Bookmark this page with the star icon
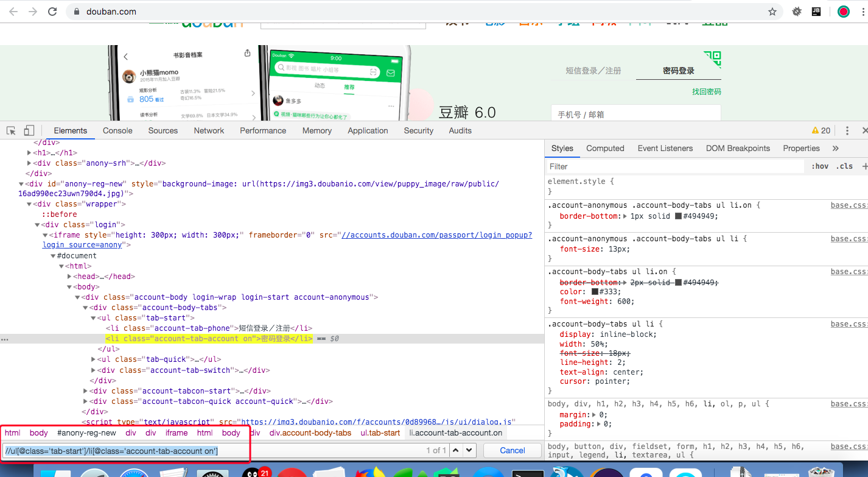Viewport: 868px width, 477px height. pos(772,12)
